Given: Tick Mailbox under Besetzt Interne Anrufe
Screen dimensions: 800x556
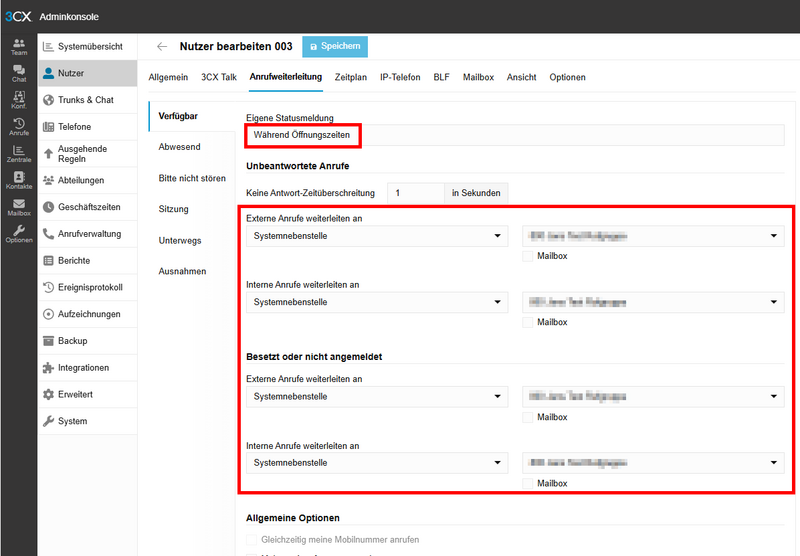Looking at the screenshot, I should [528, 484].
